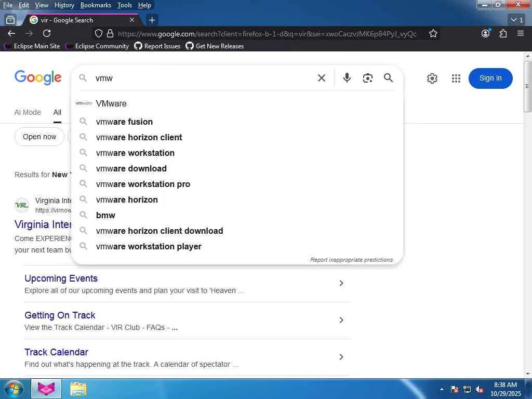This screenshot has height=399, width=532.
Task: Go back to previous page
Action: (x=11, y=33)
